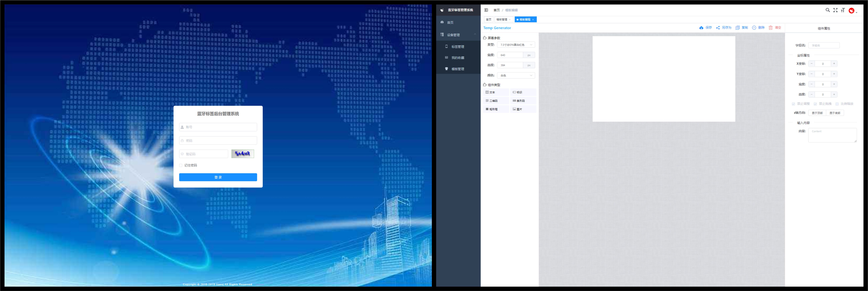Increase the Y坐标 value
The height and width of the screenshot is (291, 868).
point(834,74)
